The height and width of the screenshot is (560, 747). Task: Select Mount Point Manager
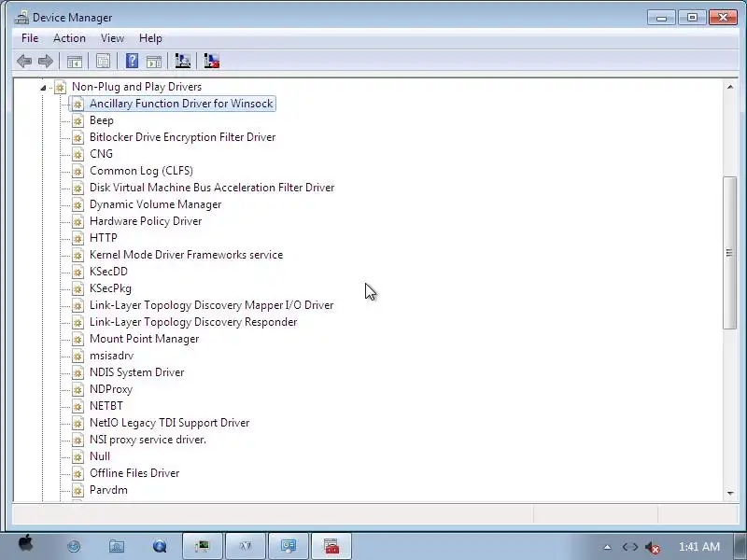click(144, 339)
